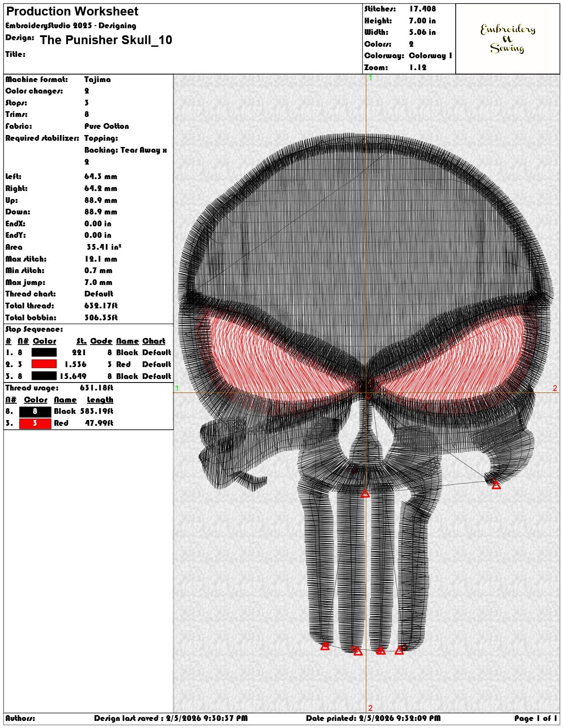Image resolution: width=563 pixels, height=728 pixels.
Task: Click the leftmost red trim marker under the teeth
Action: [x=325, y=646]
